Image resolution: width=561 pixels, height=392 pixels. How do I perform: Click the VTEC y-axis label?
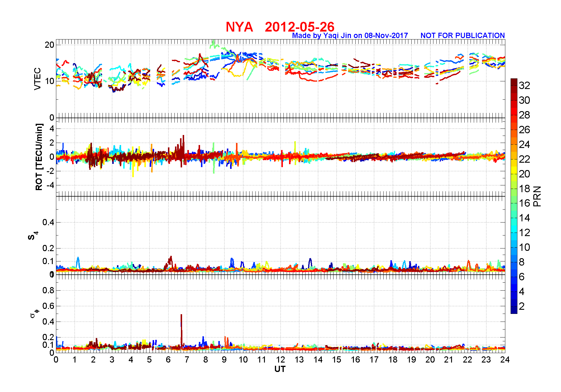[x=37, y=79]
